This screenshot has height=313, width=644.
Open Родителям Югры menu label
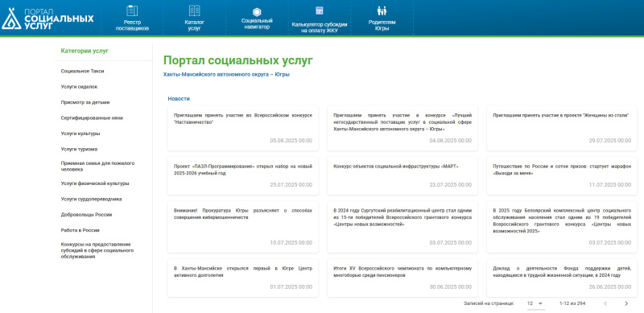[x=382, y=26]
